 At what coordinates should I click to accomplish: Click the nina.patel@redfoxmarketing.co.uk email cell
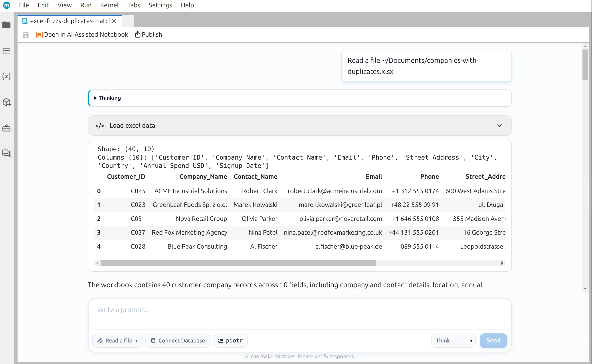point(333,232)
